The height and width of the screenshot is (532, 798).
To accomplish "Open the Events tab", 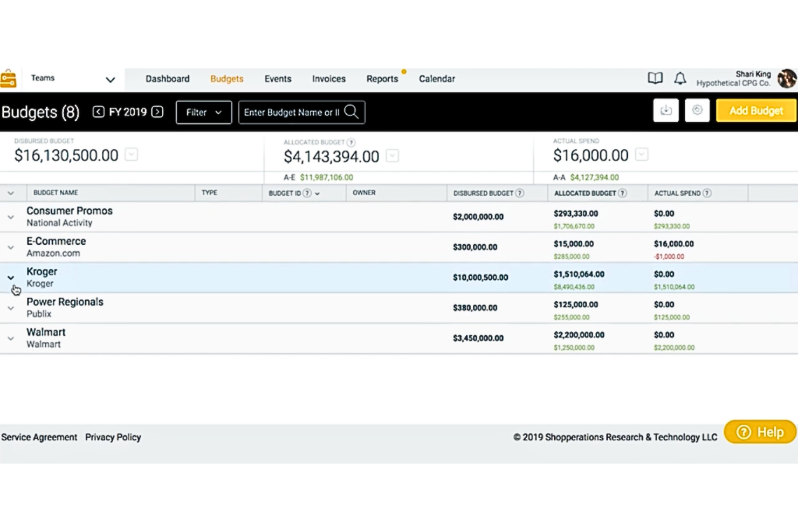I will click(x=278, y=79).
